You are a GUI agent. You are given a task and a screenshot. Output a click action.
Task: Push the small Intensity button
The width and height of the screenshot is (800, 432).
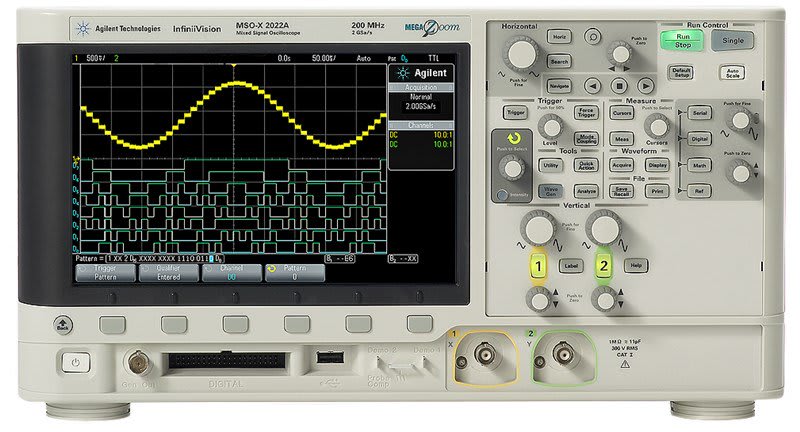[x=502, y=195]
